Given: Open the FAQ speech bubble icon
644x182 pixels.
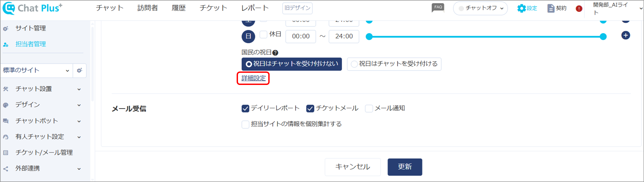Looking at the screenshot, I should pyautogui.click(x=438, y=8).
